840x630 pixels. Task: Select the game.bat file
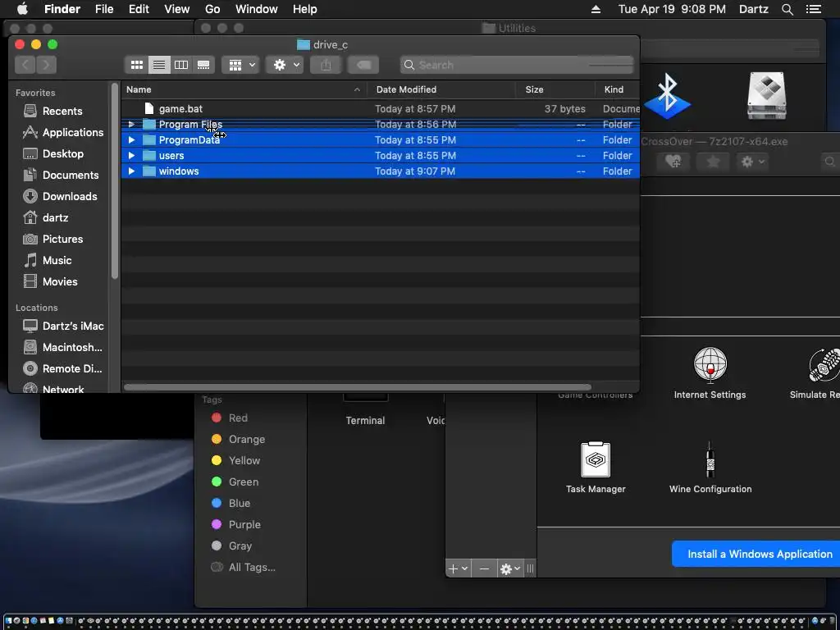click(381, 109)
